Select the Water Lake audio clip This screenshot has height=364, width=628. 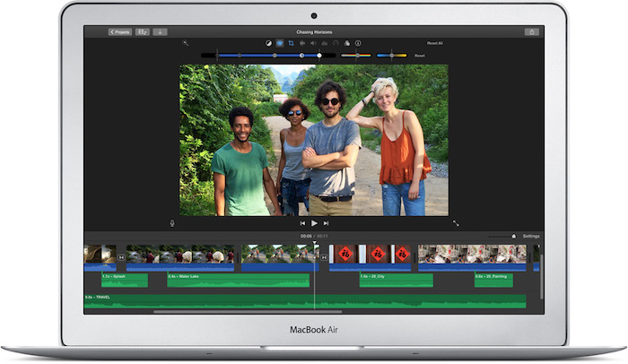(x=239, y=281)
